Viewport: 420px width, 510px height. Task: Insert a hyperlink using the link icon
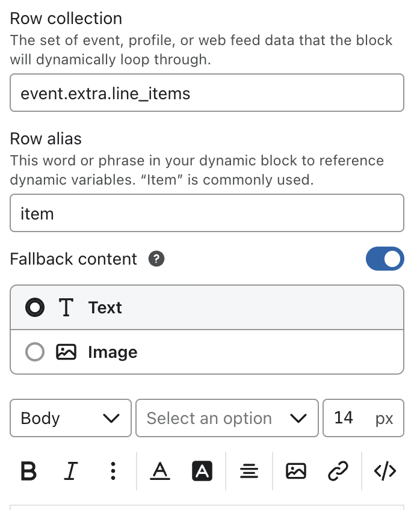(x=339, y=472)
